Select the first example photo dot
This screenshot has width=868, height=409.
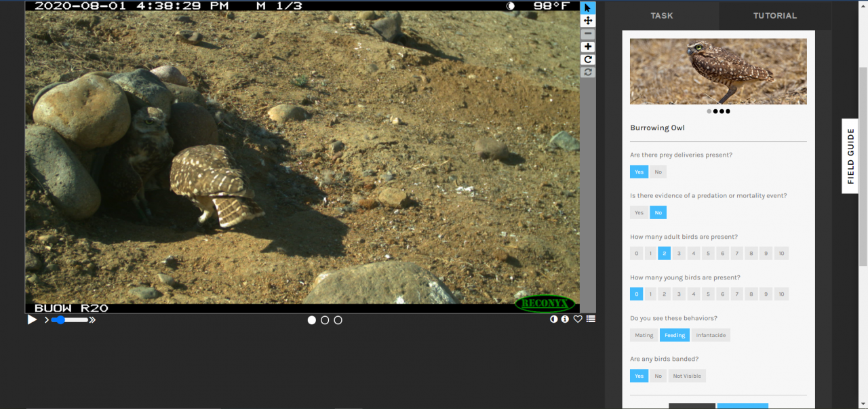coord(709,111)
